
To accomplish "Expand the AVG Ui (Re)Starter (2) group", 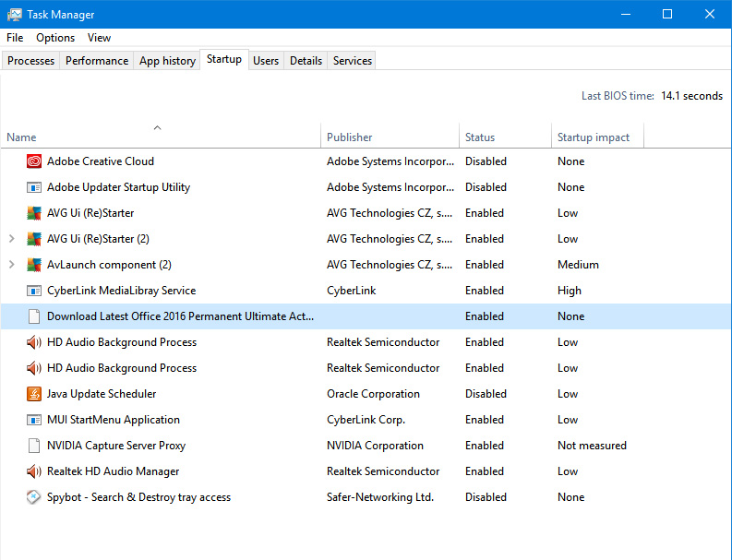I will coord(11,239).
